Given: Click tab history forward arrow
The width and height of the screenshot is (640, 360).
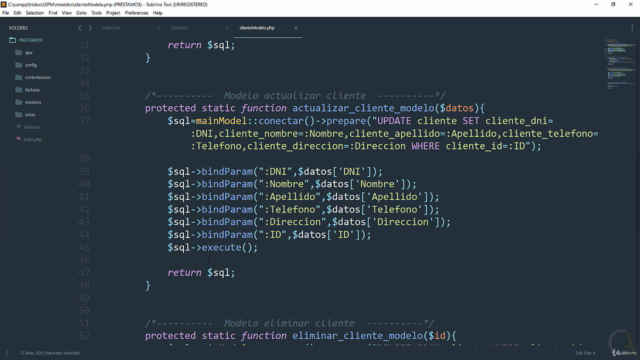Looking at the screenshot, I should [90, 28].
